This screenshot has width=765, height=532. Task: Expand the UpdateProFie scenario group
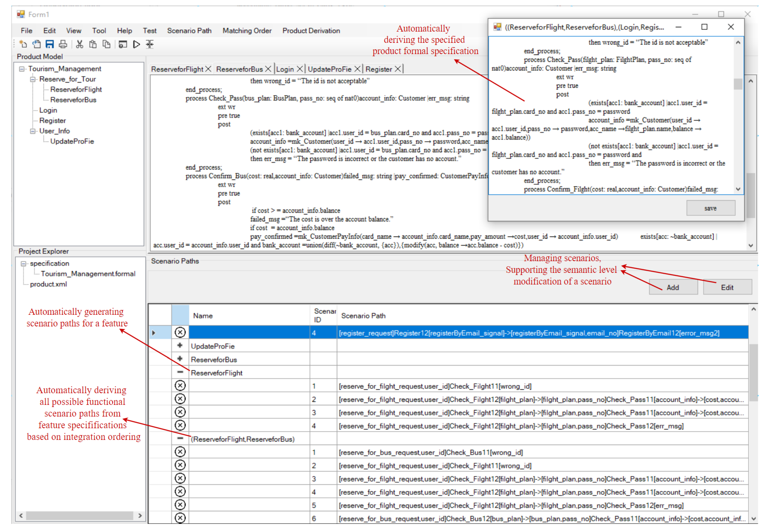point(180,346)
